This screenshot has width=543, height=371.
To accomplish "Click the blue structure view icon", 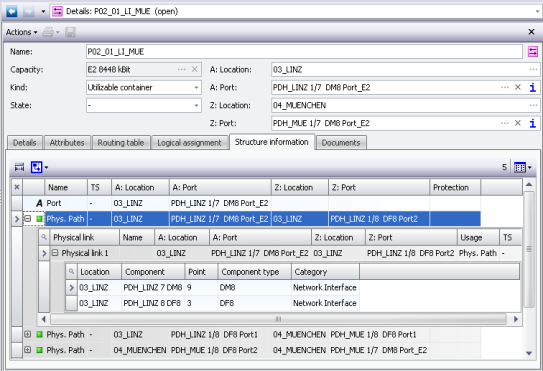I will (36, 167).
